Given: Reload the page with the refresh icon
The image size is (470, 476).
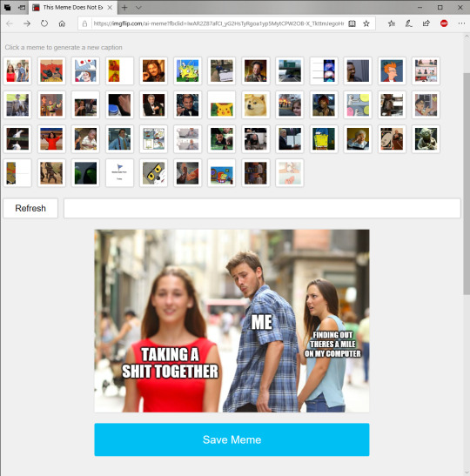Looking at the screenshot, I should coord(44,23).
